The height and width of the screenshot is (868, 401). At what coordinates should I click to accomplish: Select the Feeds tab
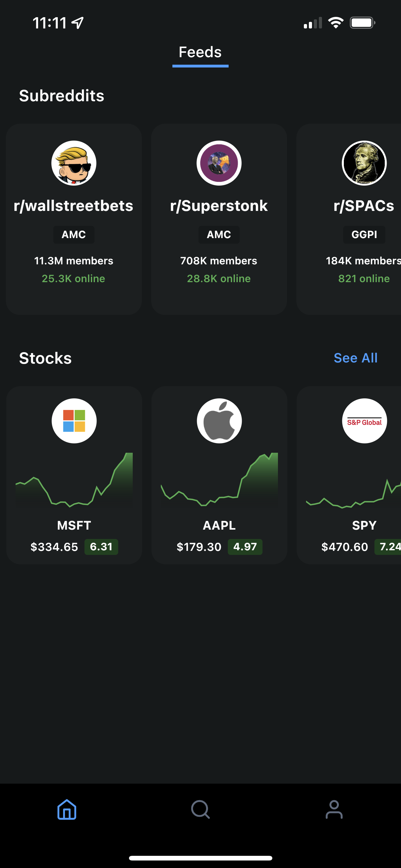tap(200, 52)
